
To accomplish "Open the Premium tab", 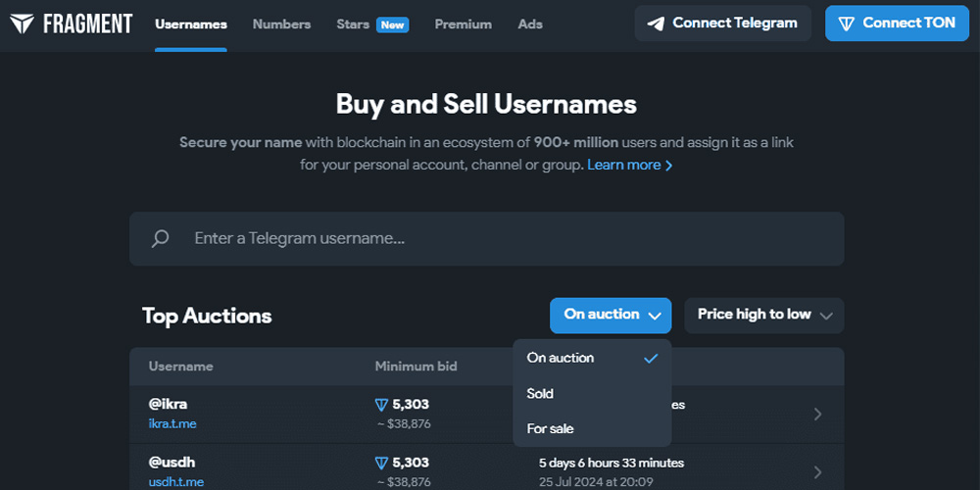I will pyautogui.click(x=464, y=24).
